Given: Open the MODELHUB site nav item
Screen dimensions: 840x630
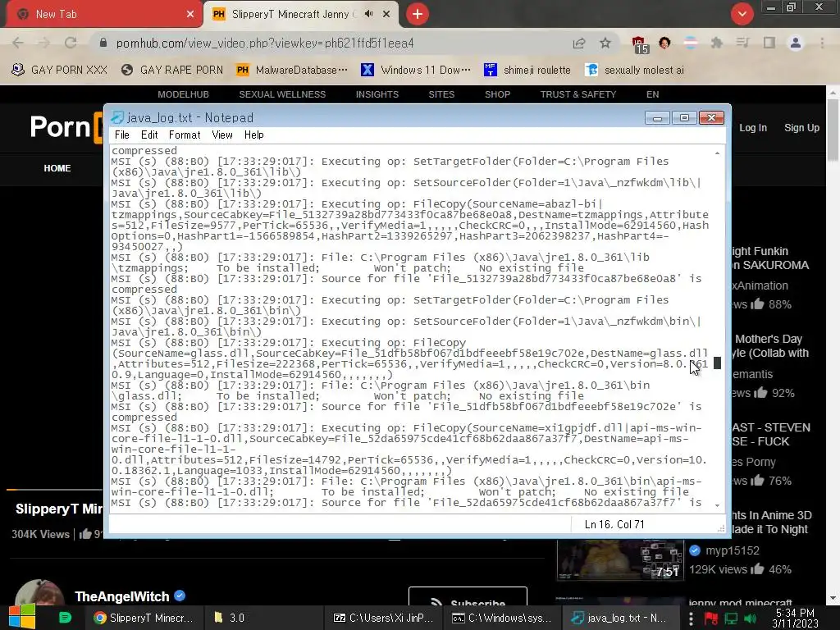Looking at the screenshot, I should 183,94.
